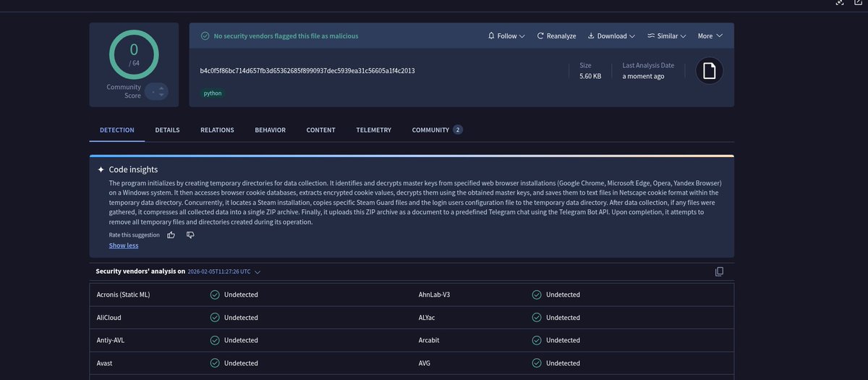This screenshot has height=380, width=868.
Task: Click the AVG vendor name
Action: pyautogui.click(x=425, y=363)
